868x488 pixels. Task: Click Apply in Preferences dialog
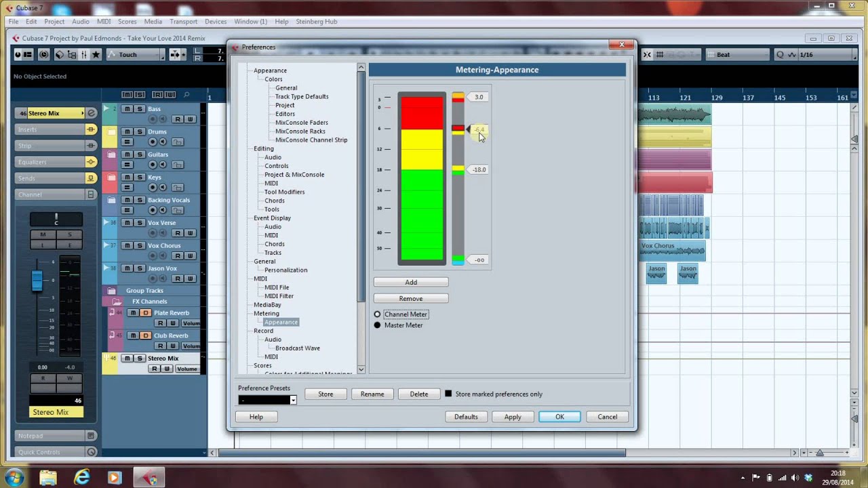pyautogui.click(x=513, y=417)
